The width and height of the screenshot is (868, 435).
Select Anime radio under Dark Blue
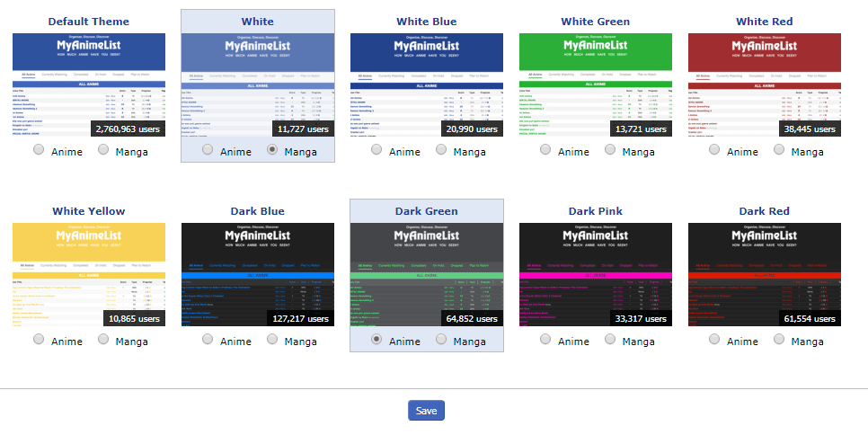point(208,340)
